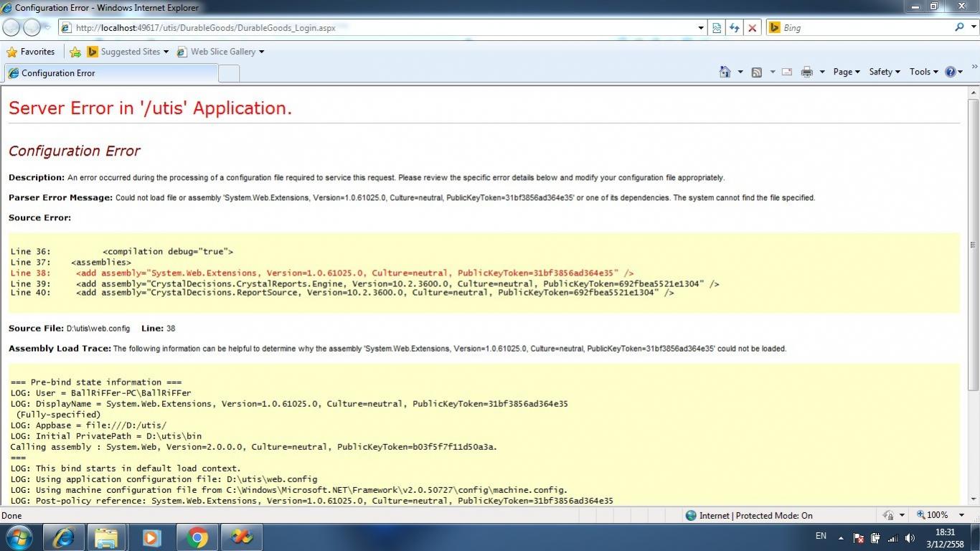Click the 'Source File: D:\utis\web.config' text
This screenshot has width=980, height=551.
pyautogui.click(x=69, y=329)
